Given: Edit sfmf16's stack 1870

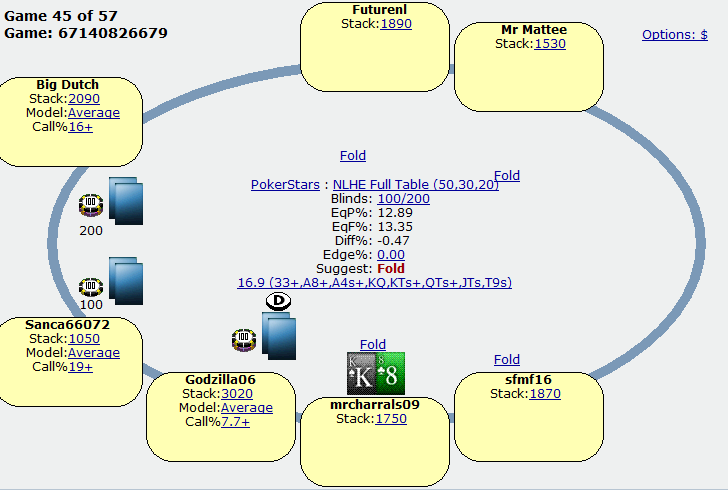Looking at the screenshot, I should (x=545, y=393).
